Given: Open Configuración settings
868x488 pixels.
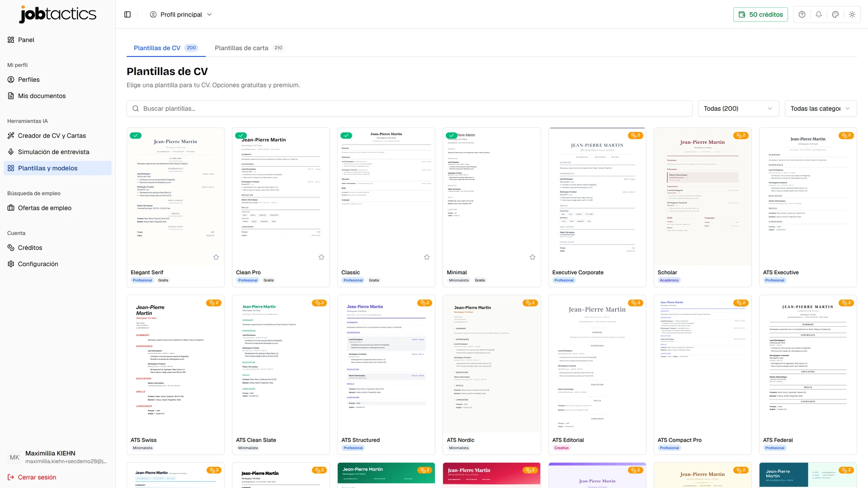Looking at the screenshot, I should click(57, 264).
